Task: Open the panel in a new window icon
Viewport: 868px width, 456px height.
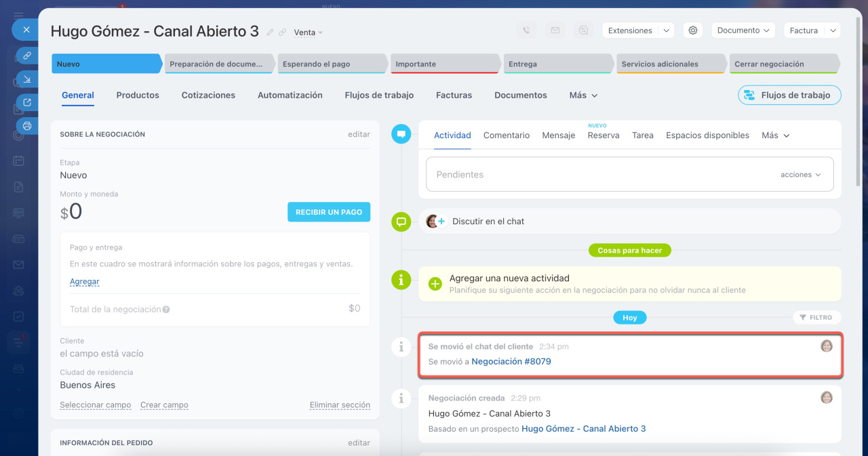Action: click(x=27, y=103)
